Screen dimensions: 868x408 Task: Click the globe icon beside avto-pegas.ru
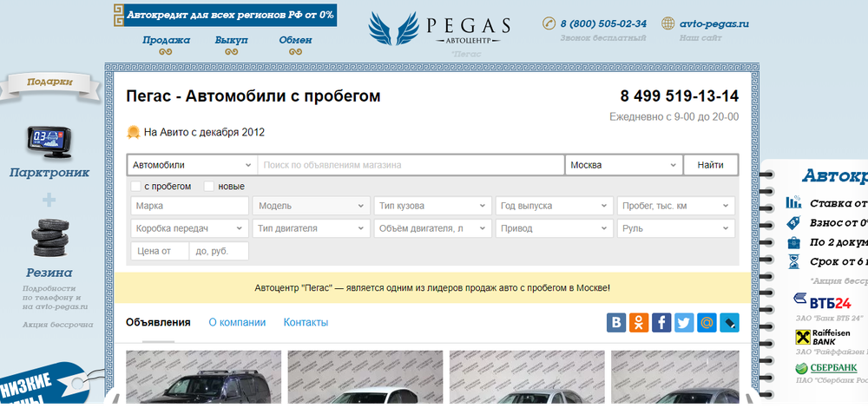click(668, 23)
